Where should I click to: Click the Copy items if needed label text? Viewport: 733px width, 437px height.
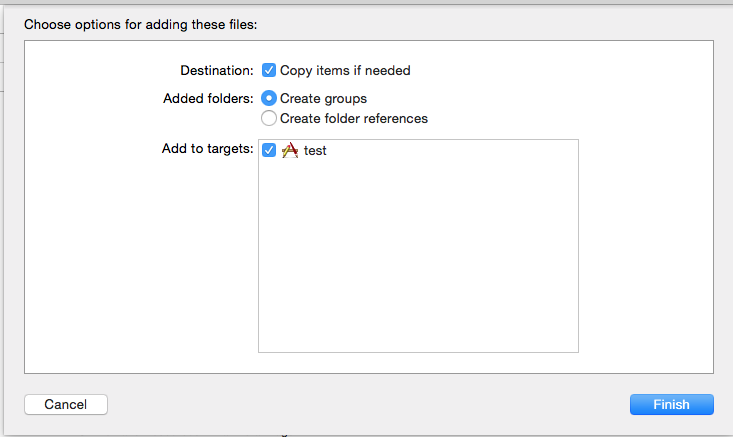[345, 71]
